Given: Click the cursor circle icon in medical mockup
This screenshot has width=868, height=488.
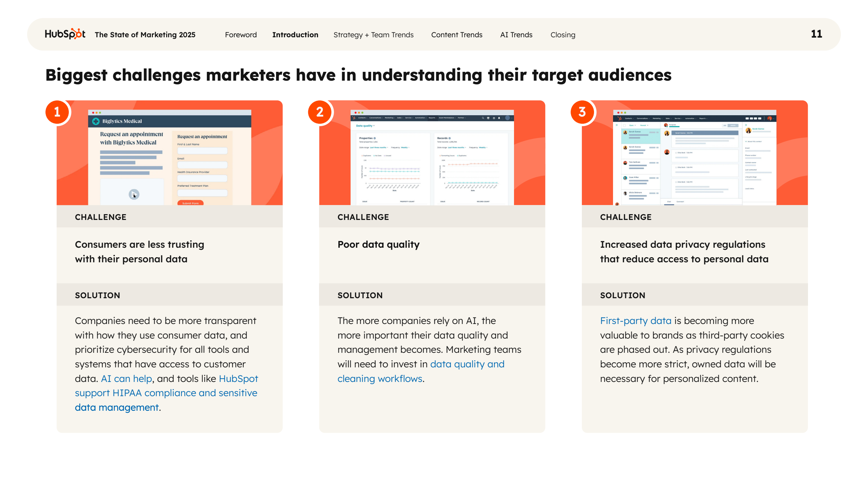Looking at the screenshot, I should coord(134,194).
